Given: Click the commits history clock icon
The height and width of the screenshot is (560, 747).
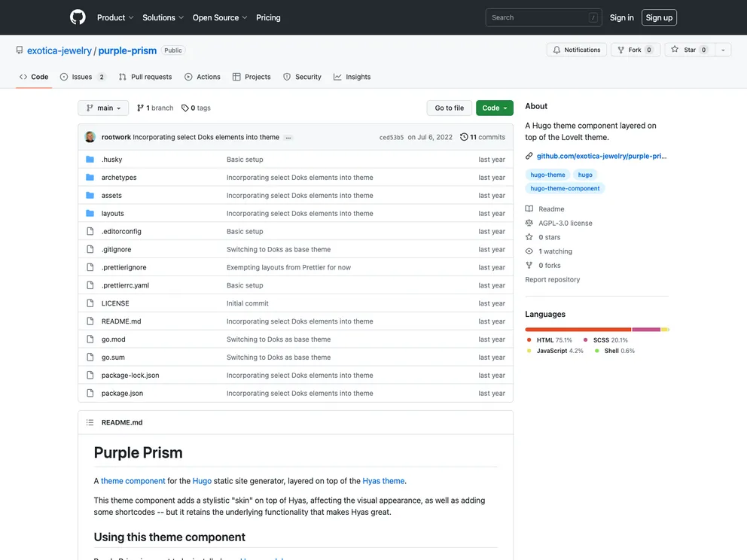Looking at the screenshot, I should tap(464, 137).
